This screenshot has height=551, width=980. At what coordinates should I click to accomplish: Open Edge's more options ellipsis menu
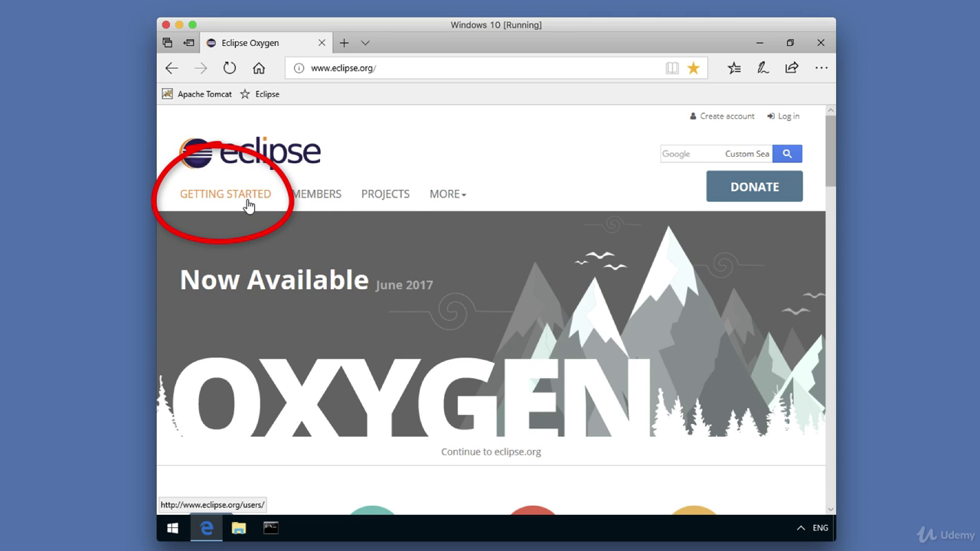coord(822,68)
